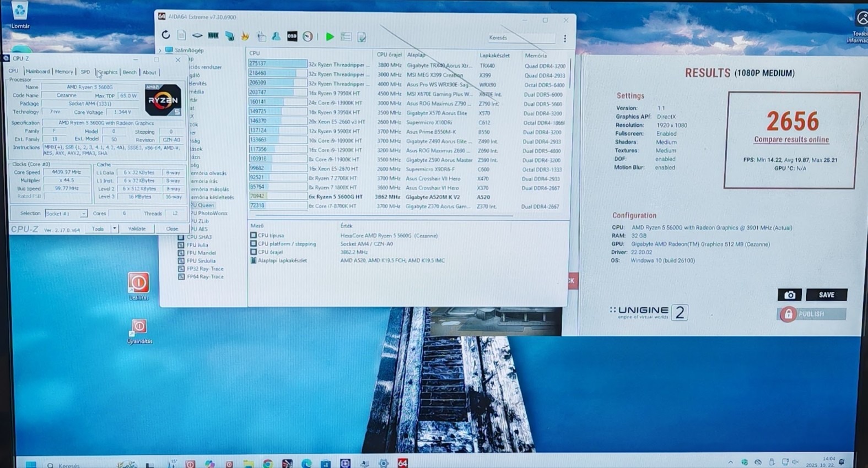Image resolution: width=868 pixels, height=468 pixels.
Task: Click the AIDA64 motherboard chip toolbar icon
Action: [x=197, y=36]
